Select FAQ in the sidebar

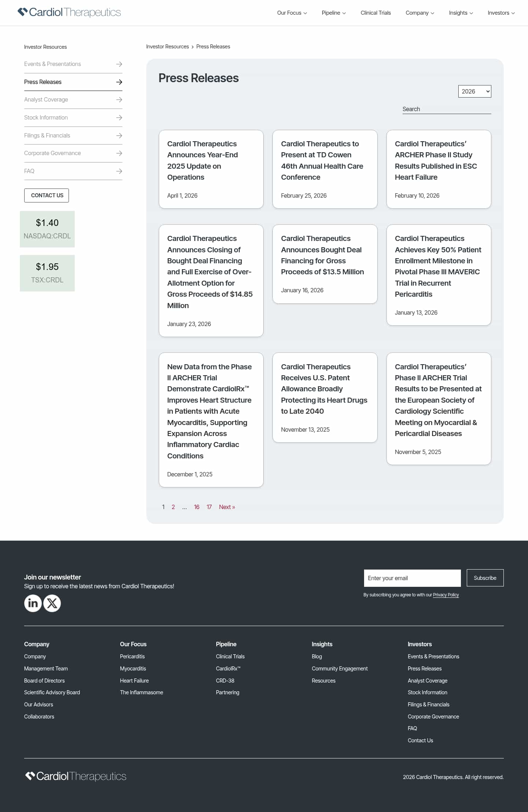point(29,171)
